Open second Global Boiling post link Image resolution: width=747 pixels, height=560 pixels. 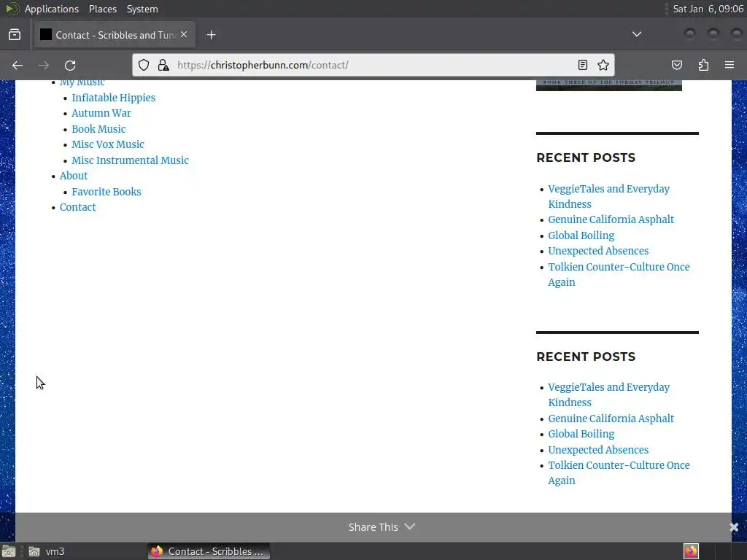[x=581, y=434]
